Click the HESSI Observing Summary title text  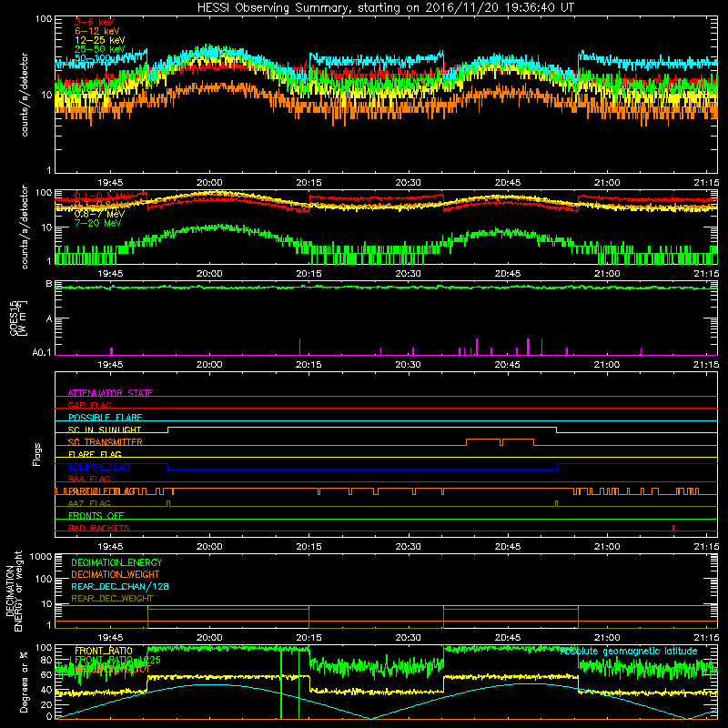coord(385,7)
